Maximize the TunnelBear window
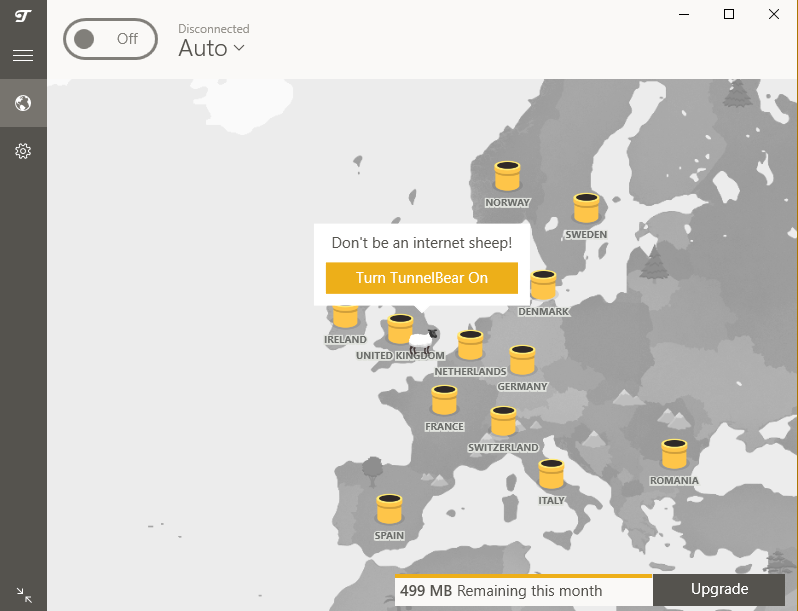 (729, 14)
